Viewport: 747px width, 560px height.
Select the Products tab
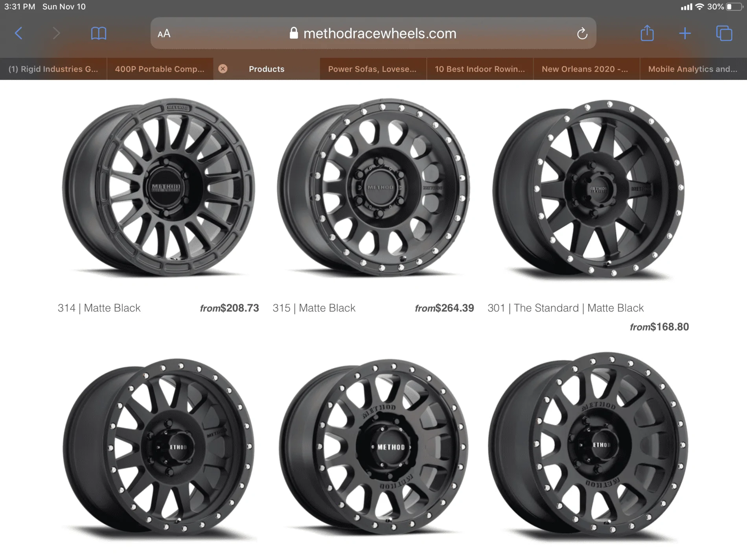coord(267,69)
